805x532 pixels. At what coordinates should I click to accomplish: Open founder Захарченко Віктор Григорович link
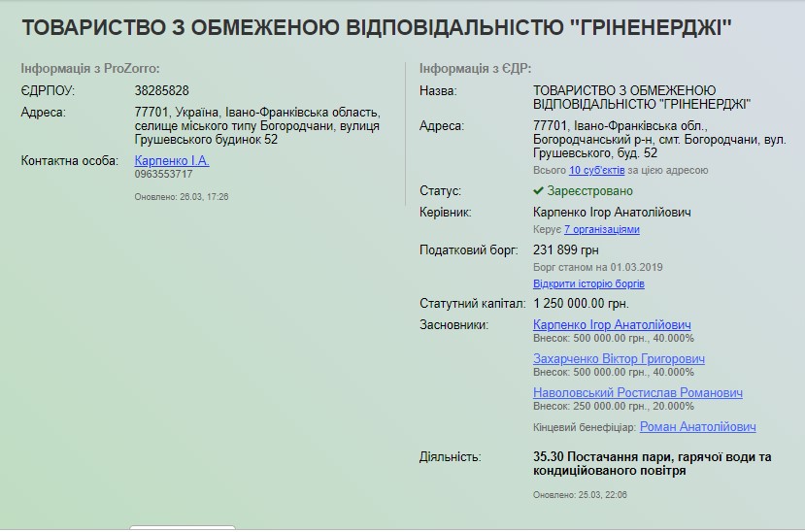(619, 358)
